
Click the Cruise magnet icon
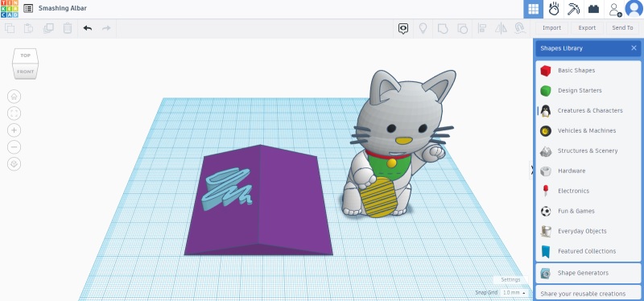coord(519,28)
